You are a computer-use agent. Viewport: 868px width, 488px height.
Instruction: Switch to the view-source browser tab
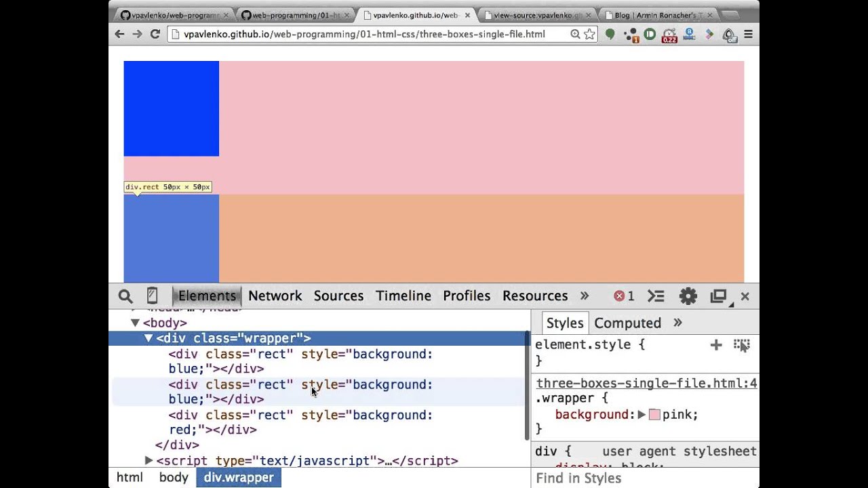[537, 15]
